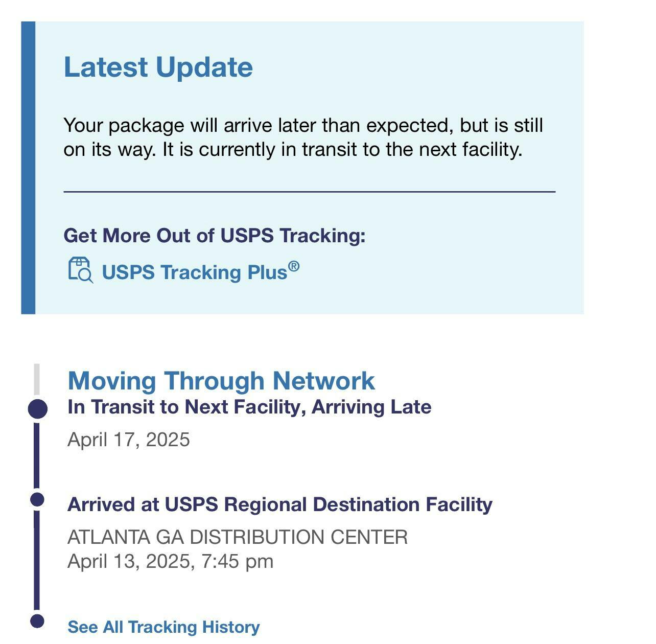Click timeline line below the Arrived at Facility dot

[37, 560]
